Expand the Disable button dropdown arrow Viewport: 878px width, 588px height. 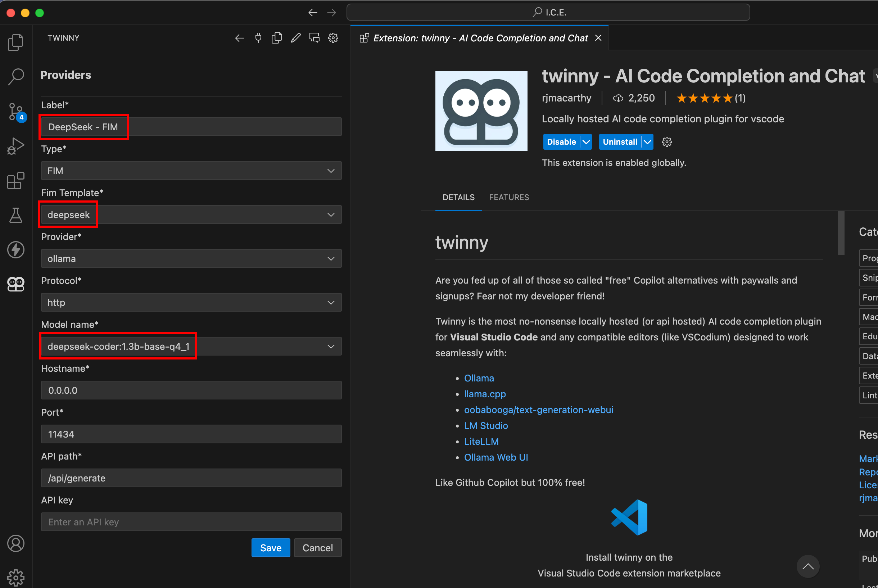coord(586,142)
